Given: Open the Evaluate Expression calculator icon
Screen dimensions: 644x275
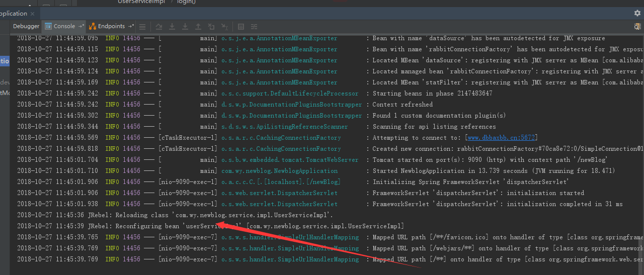Looking at the screenshot, I should coord(241,26).
